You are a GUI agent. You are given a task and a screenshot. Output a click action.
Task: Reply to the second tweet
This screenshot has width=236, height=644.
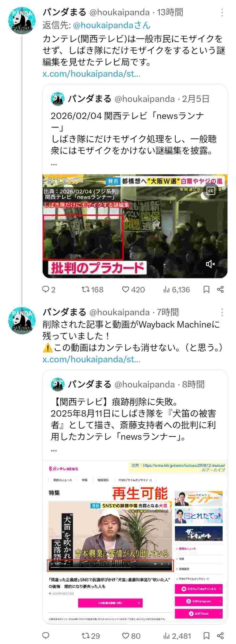46,635
